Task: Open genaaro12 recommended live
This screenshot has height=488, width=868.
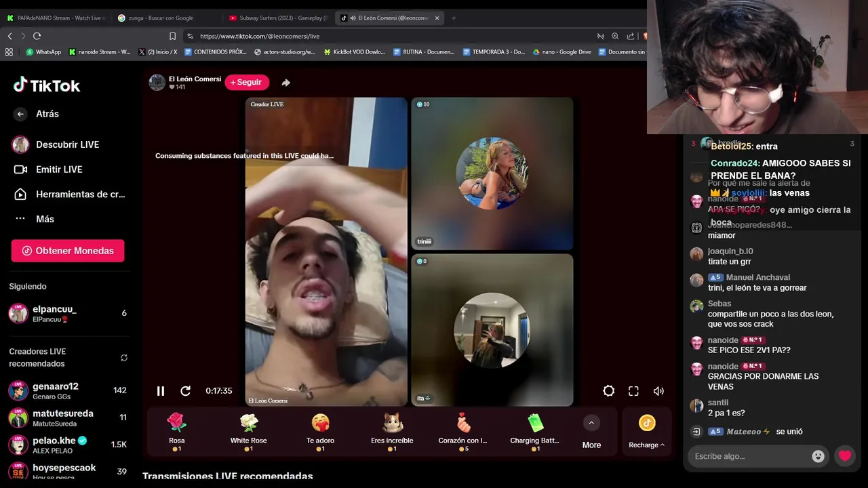Action: click(68, 390)
